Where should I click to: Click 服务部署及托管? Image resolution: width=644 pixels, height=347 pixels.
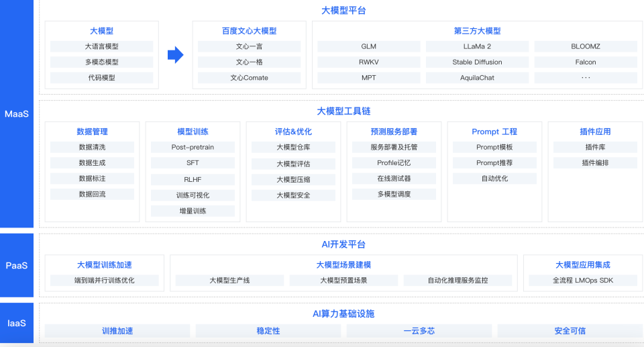pyautogui.click(x=394, y=147)
